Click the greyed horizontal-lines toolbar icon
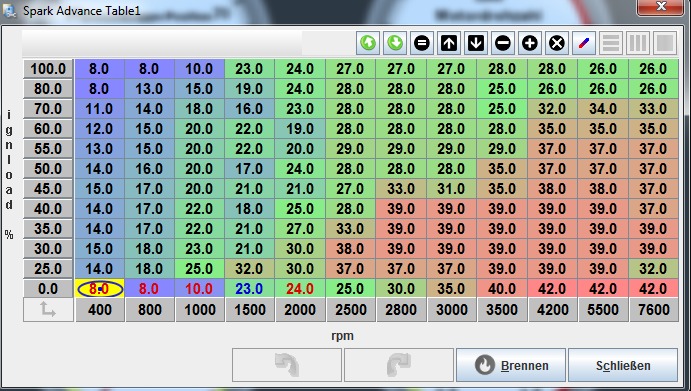The image size is (691, 391). pyautogui.click(x=611, y=43)
